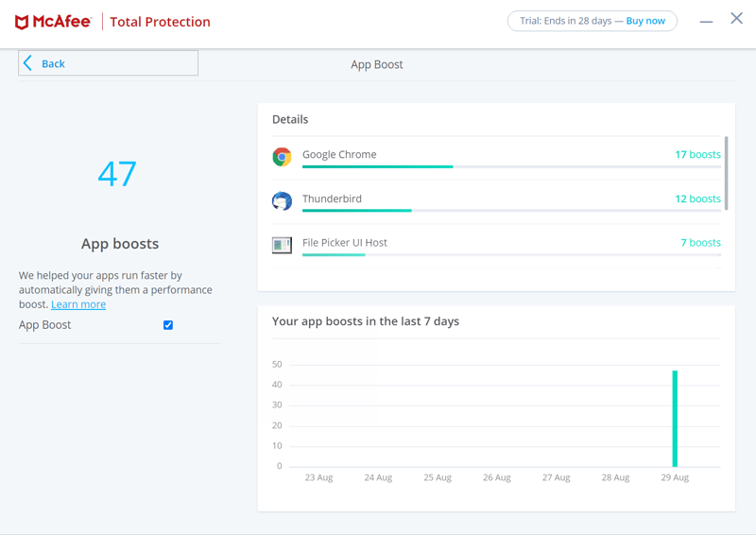
Task: Click the Back chevron arrow icon
Action: point(27,63)
